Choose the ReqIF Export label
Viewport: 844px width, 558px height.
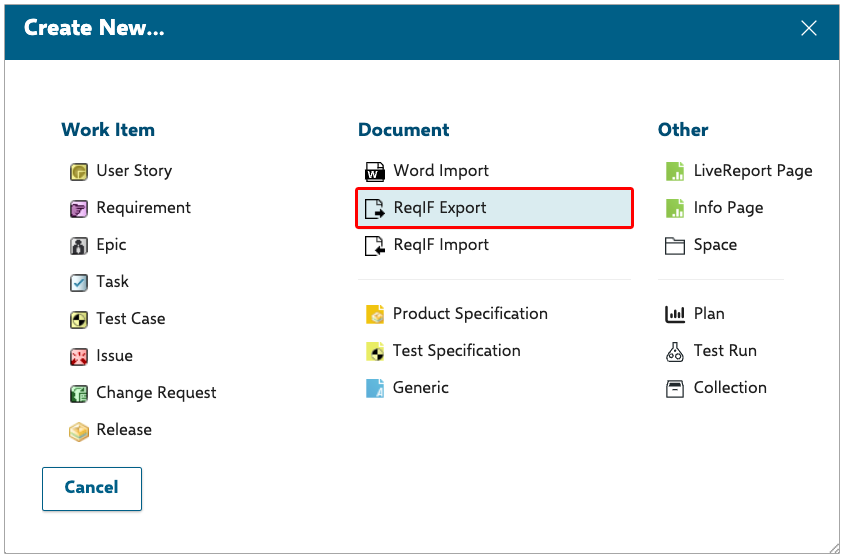tap(440, 208)
